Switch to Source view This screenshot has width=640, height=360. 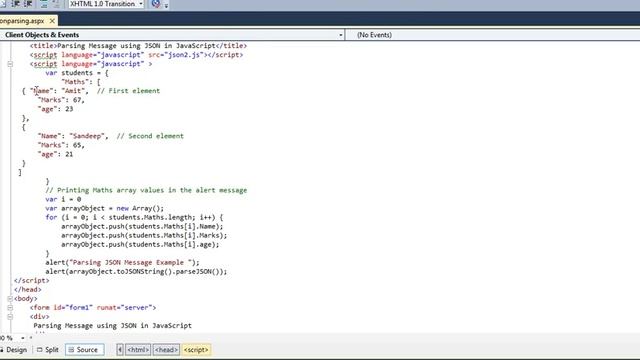(x=84, y=350)
